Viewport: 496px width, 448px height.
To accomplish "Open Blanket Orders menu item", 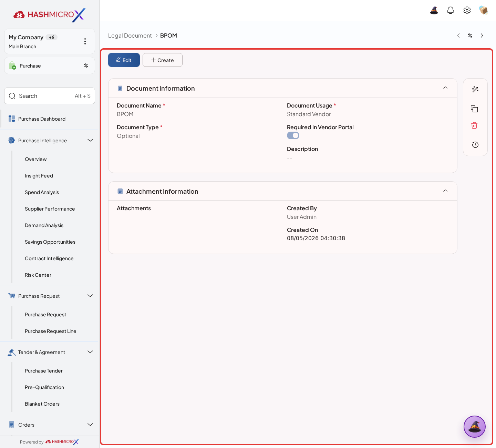I will 42,404.
